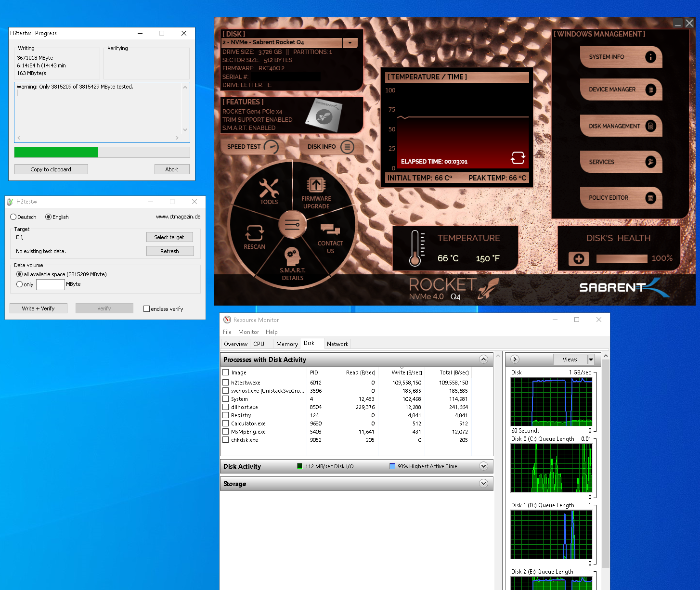700x590 pixels.
Task: Click the center menu hub icon
Action: 292,224
